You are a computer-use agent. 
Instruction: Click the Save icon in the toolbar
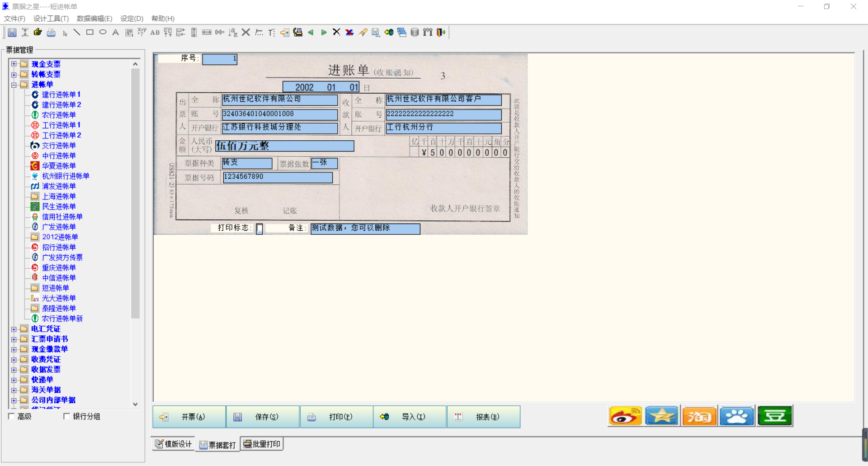12,33
